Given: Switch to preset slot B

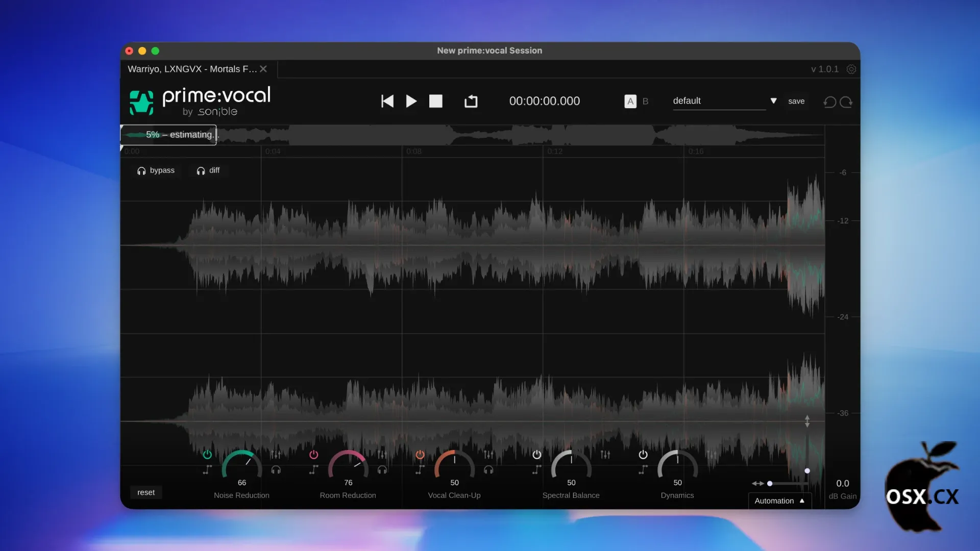Looking at the screenshot, I should tap(645, 101).
